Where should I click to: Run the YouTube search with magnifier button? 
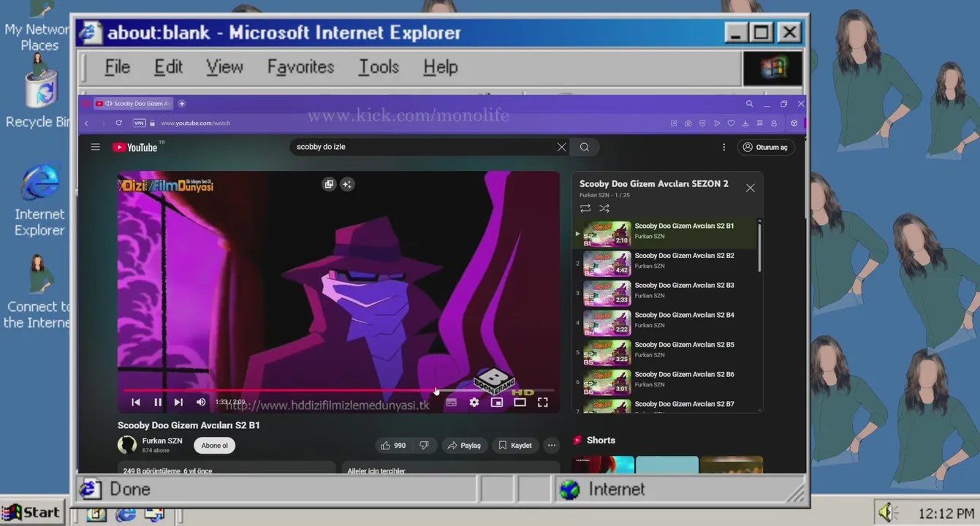(x=585, y=147)
